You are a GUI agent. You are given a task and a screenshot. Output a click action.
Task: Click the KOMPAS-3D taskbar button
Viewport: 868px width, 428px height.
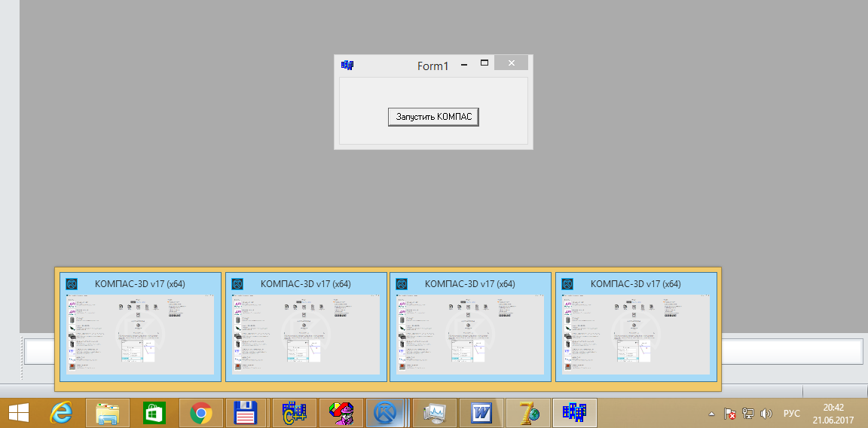click(x=387, y=413)
